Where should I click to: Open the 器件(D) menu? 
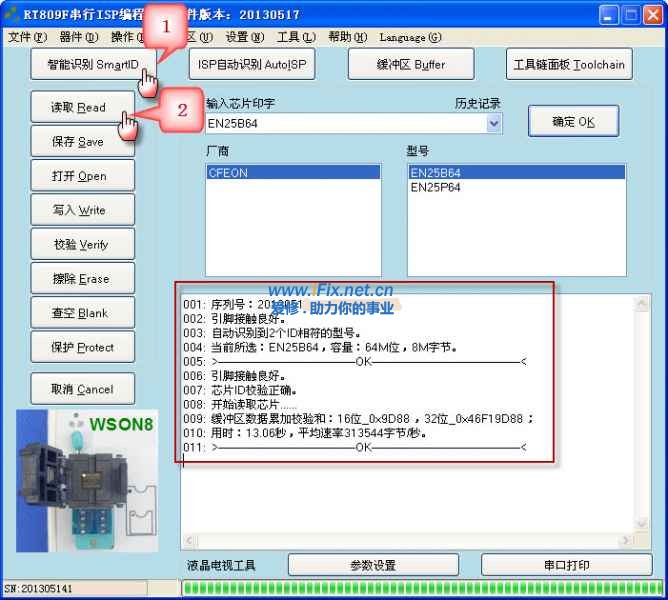coord(78,37)
